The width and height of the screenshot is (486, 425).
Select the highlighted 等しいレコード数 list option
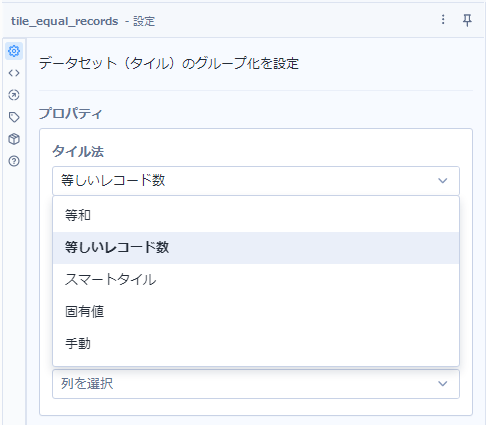tap(256, 248)
